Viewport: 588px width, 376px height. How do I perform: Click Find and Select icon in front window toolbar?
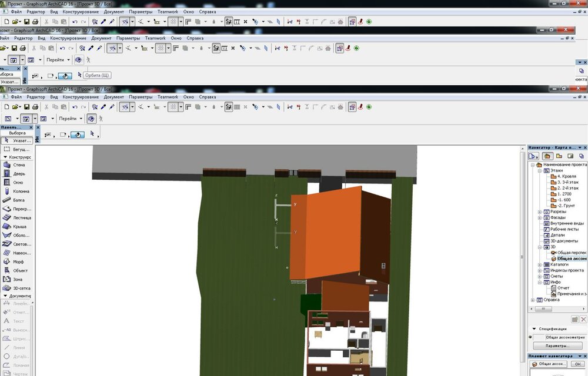[x=95, y=107]
